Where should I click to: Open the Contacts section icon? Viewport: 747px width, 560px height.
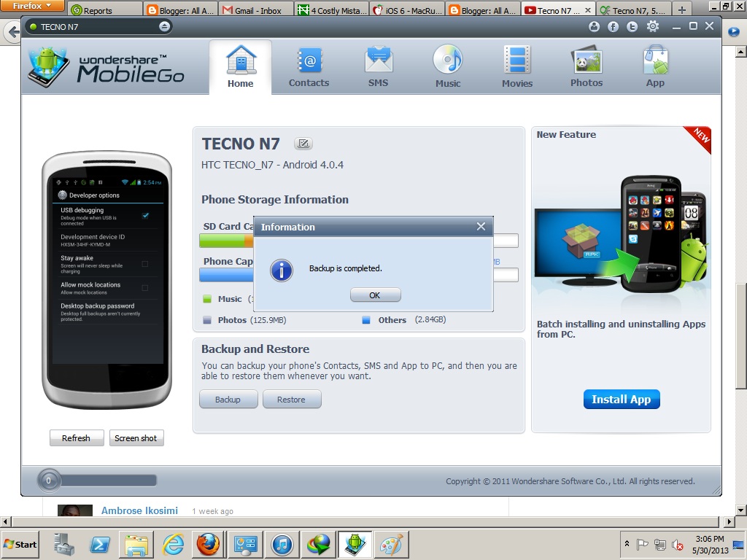(x=309, y=61)
